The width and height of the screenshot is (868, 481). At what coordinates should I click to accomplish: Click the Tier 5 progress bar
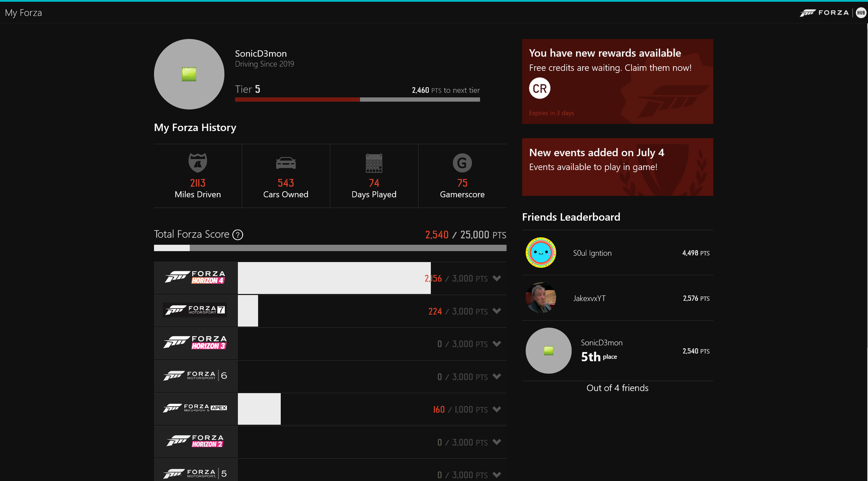(357, 99)
